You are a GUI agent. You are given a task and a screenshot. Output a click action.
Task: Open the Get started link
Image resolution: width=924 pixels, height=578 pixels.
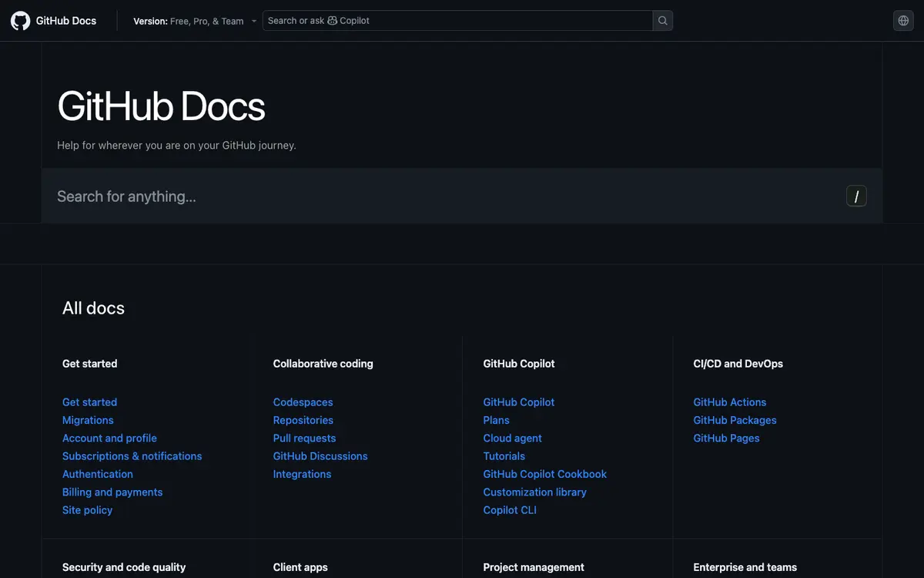[x=90, y=402]
